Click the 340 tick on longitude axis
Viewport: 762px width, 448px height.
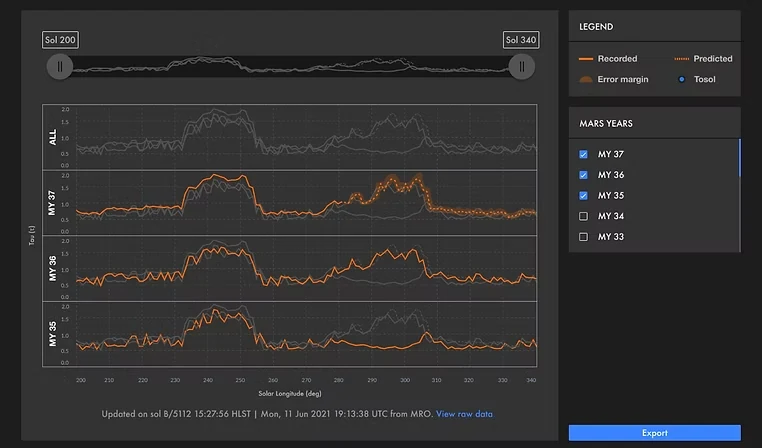pos(531,380)
